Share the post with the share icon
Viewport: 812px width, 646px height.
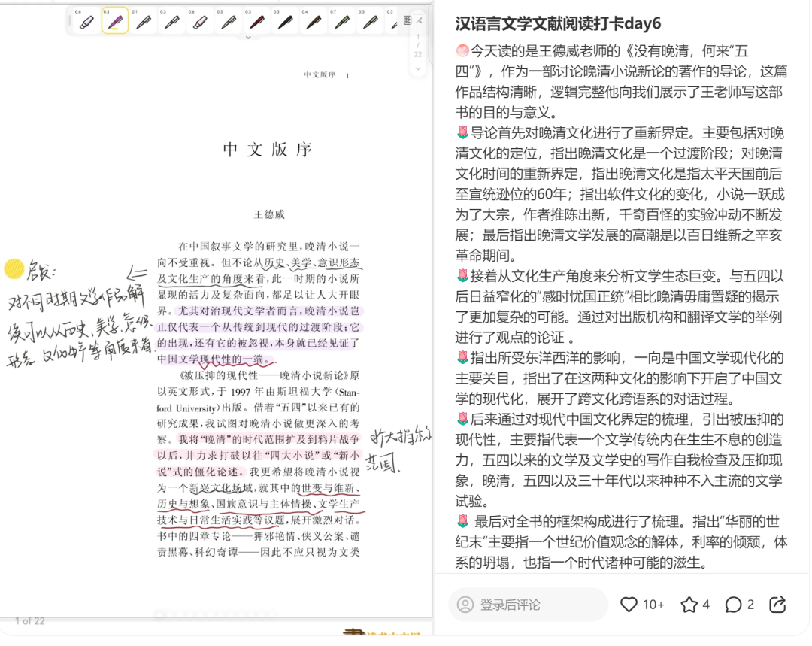pos(777,604)
